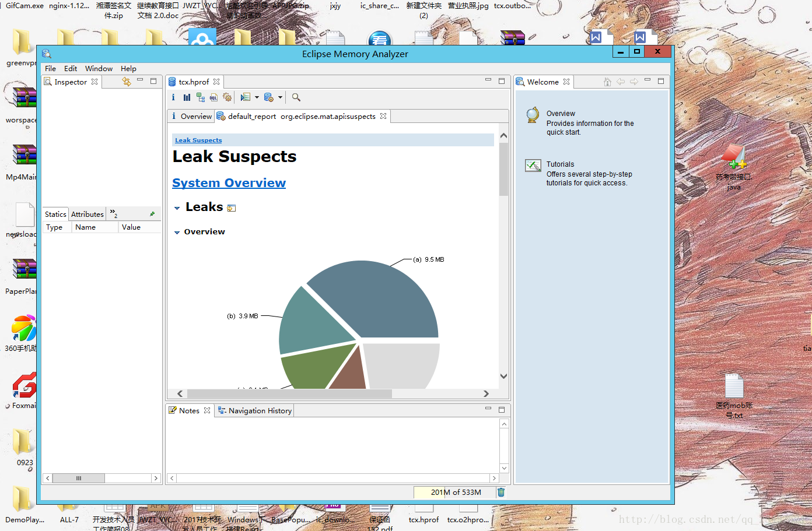This screenshot has width=812, height=531.
Task: Click the Welcome back arrow
Action: [621, 82]
